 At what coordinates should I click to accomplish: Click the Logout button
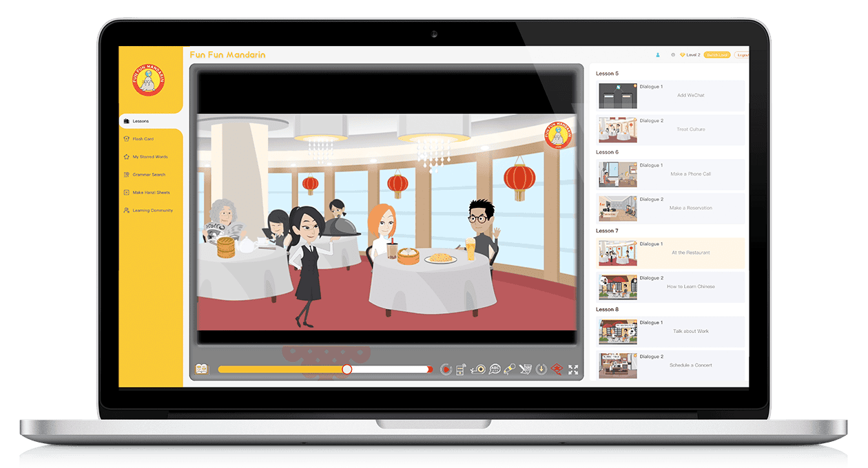742,55
